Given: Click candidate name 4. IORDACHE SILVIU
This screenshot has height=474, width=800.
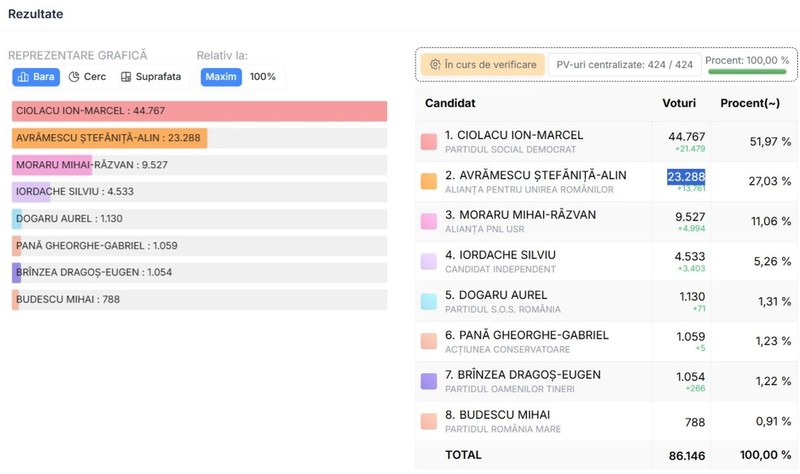Looking at the screenshot, I should (x=501, y=255).
